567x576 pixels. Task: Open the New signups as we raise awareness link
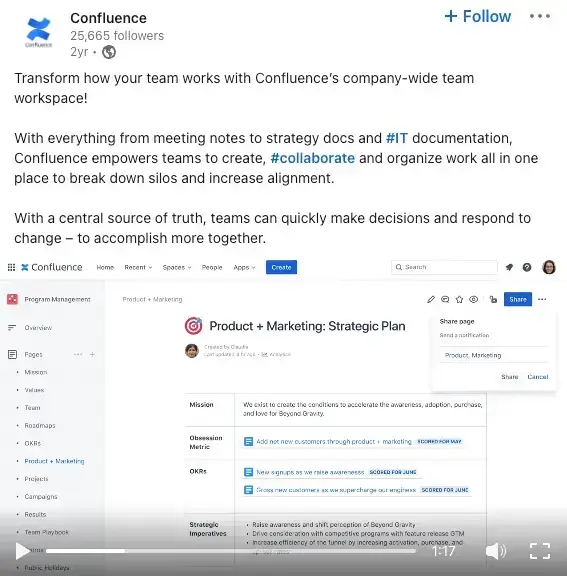tap(310, 472)
